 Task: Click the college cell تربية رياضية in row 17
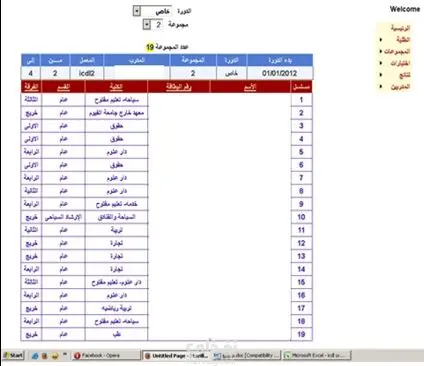(116, 308)
